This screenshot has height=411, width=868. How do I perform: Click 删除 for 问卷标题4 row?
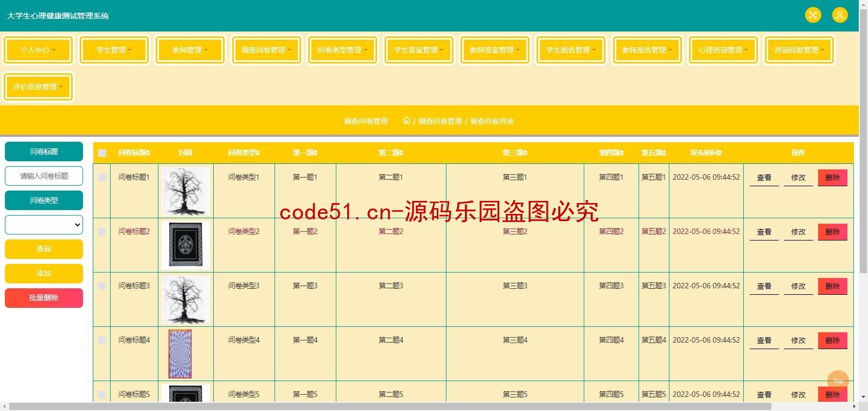(x=833, y=340)
